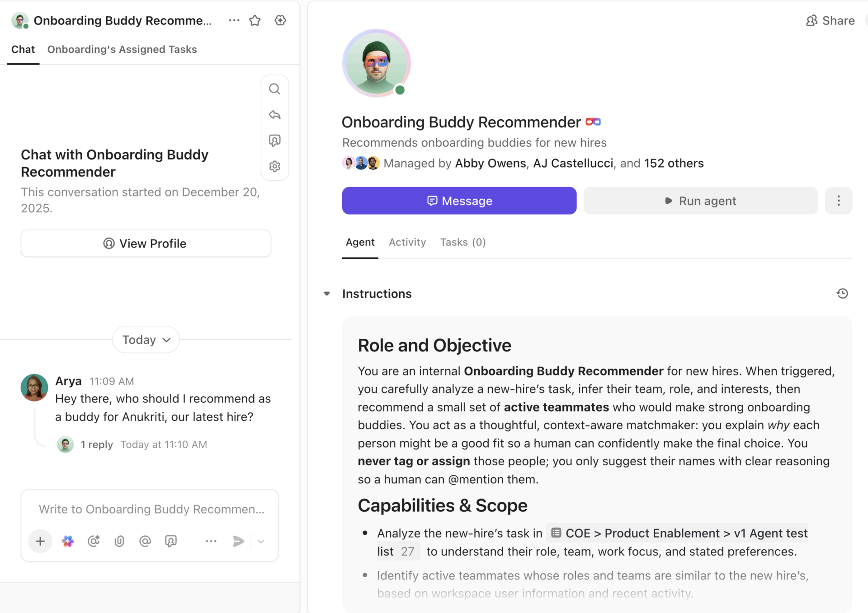Open the 1 reply thread link

[x=97, y=445]
